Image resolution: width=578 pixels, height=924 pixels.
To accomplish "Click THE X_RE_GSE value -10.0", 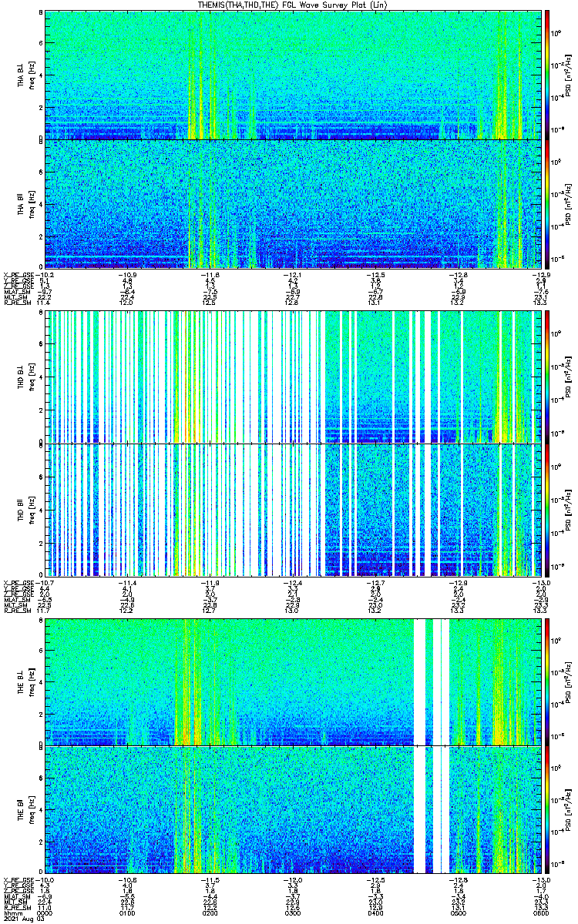I will click(45, 880).
